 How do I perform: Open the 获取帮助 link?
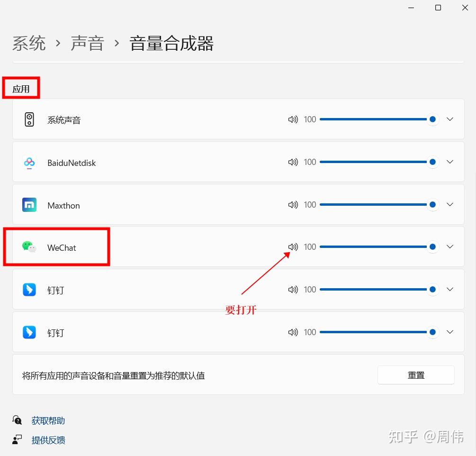(48, 420)
